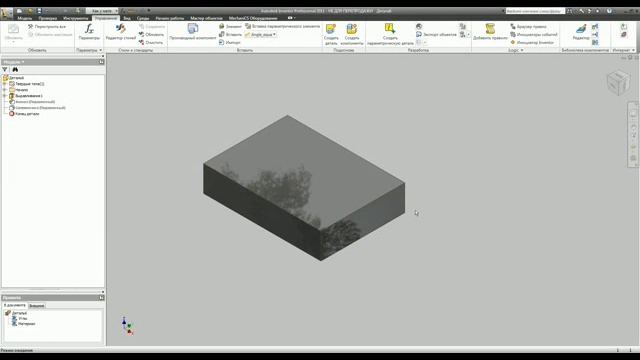Open the Редактор in component library
The width and height of the screenshot is (640, 360).
pos(581,32)
